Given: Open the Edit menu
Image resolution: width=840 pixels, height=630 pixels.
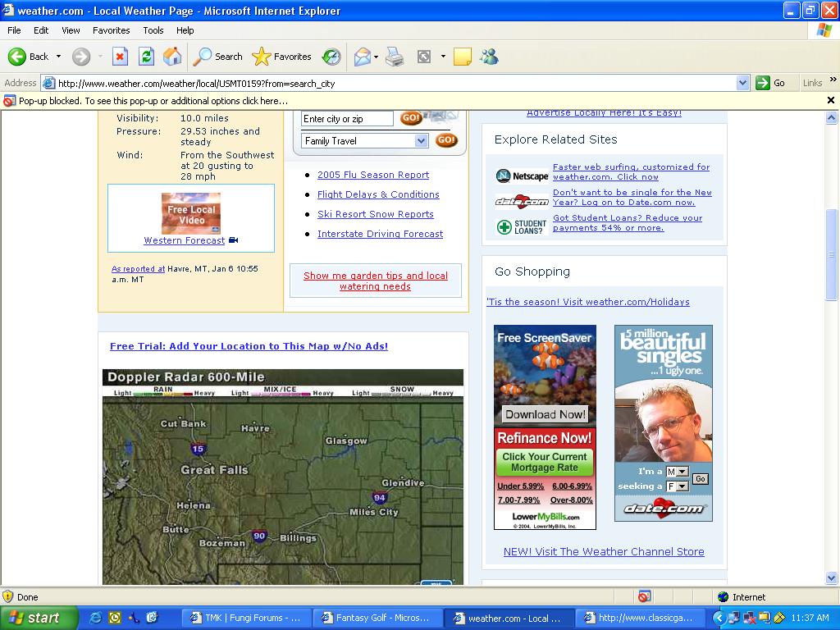Looking at the screenshot, I should (x=41, y=30).
